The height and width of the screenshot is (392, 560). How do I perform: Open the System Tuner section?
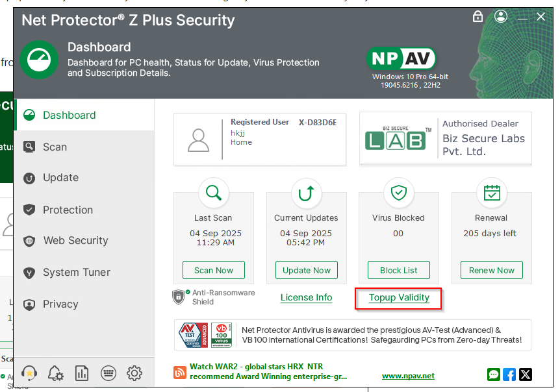[76, 273]
